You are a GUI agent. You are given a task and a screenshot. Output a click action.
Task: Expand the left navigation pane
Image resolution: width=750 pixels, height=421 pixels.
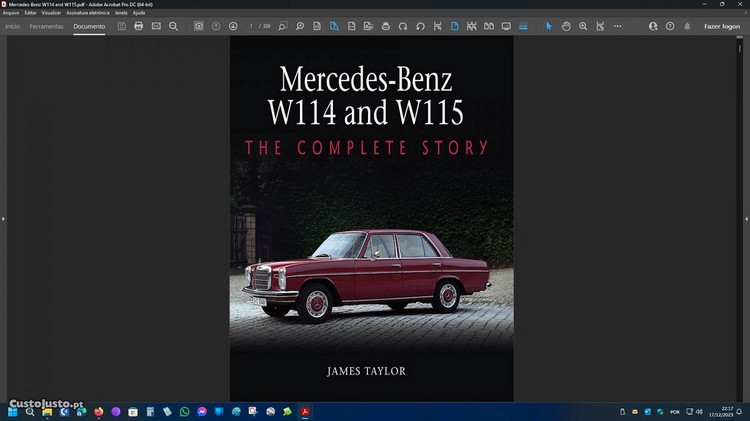click(x=3, y=218)
